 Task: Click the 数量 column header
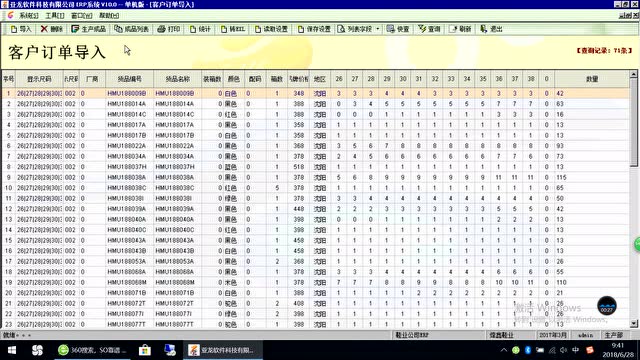(x=592, y=79)
